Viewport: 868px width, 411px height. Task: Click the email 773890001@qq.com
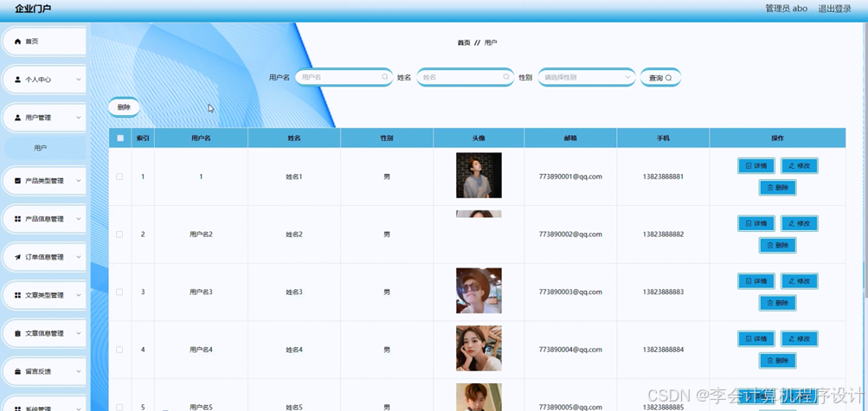[570, 177]
